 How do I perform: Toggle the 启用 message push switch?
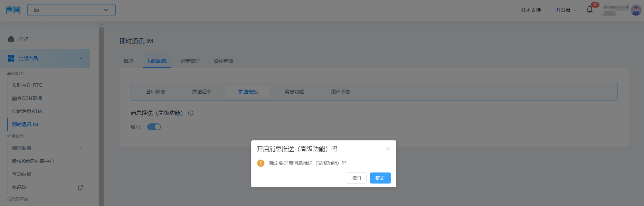[x=154, y=127]
